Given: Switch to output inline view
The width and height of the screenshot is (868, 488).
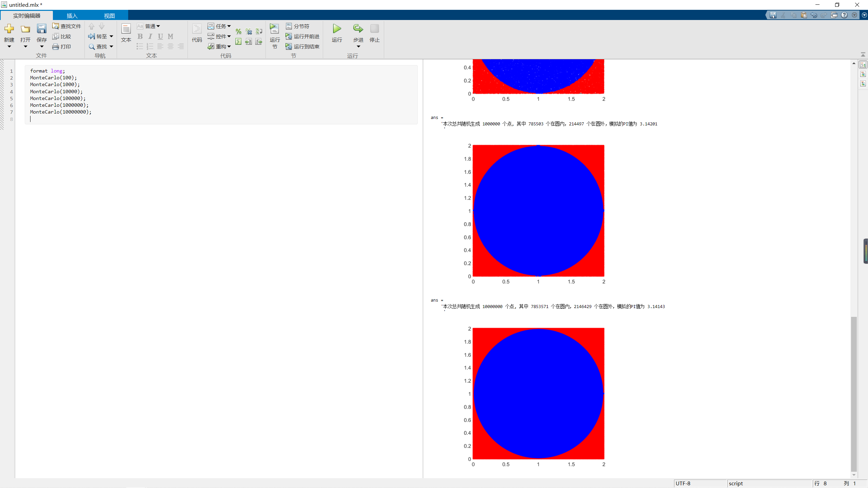Looking at the screenshot, I should tap(863, 74).
